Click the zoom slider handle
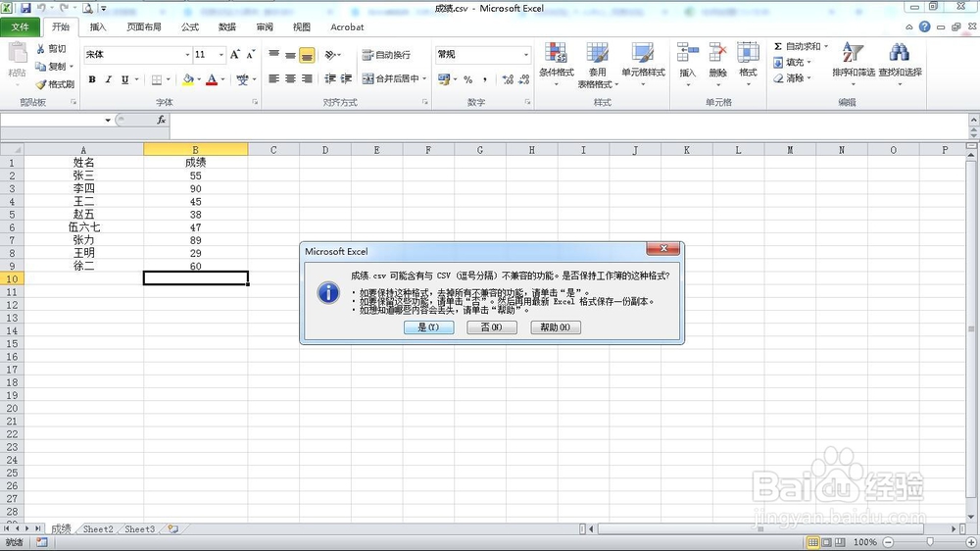Image resolution: width=980 pixels, height=551 pixels. pyautogui.click(x=930, y=542)
